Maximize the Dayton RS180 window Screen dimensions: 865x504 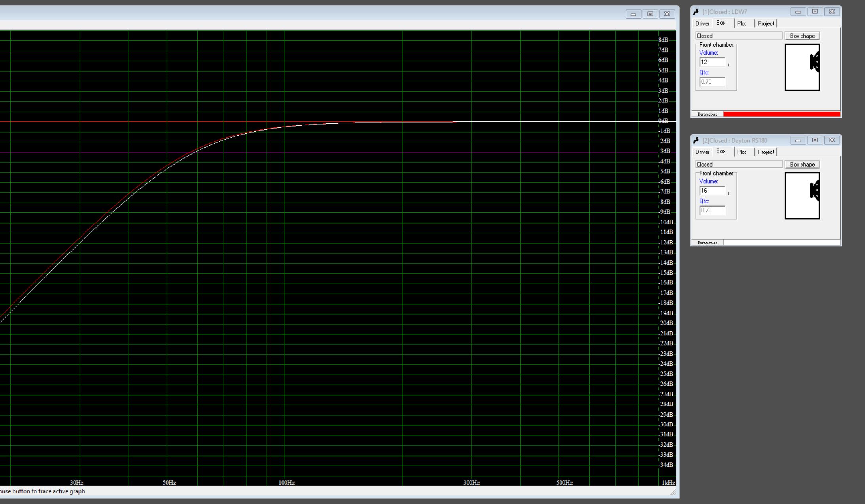815,140
